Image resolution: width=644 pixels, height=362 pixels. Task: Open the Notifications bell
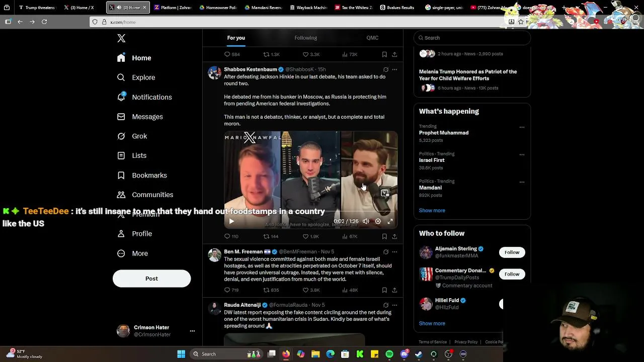[x=121, y=97]
